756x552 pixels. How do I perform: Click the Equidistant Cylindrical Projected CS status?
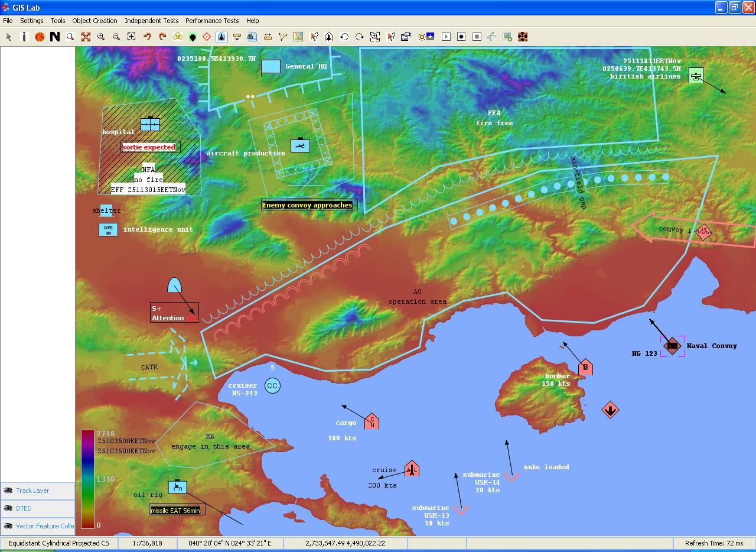click(x=59, y=543)
